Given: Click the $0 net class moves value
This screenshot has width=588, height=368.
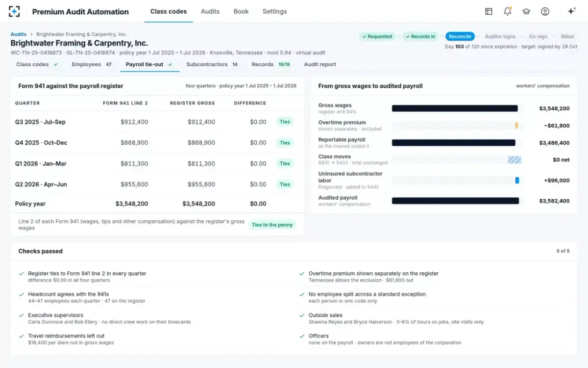Looking at the screenshot, I should pos(561,160).
